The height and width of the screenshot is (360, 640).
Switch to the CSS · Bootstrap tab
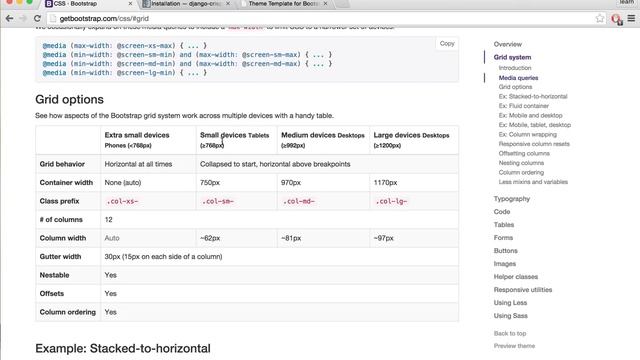[89, 4]
